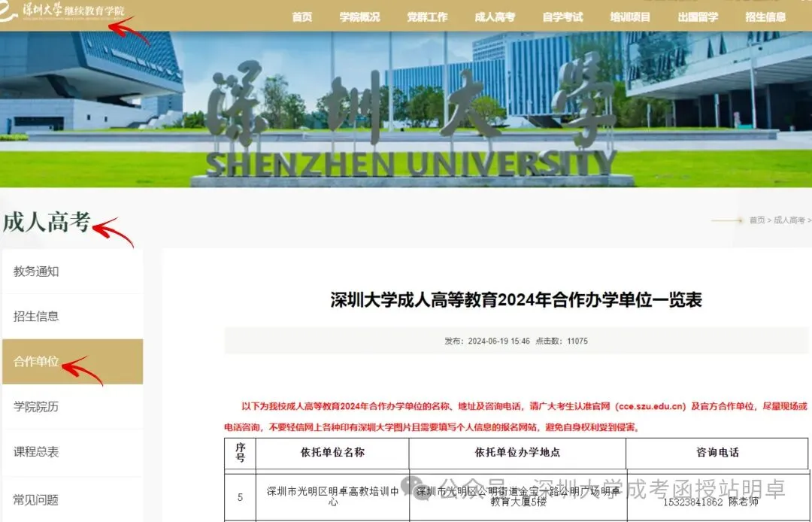This screenshot has width=812, height=522.
Task: Click the 深圳市光明区明卓高教培训中心 cell
Action: (x=332, y=496)
